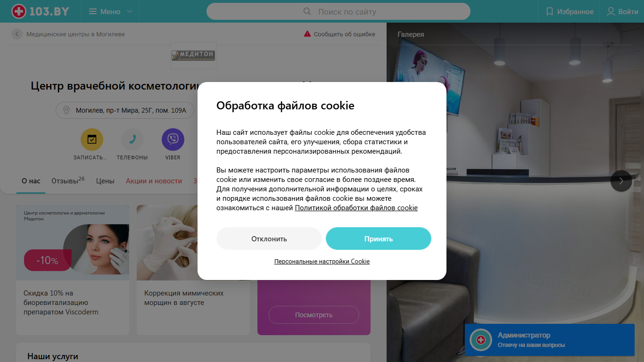Open the Viber contact icon
Screen dimensions: 644x362
point(173,140)
